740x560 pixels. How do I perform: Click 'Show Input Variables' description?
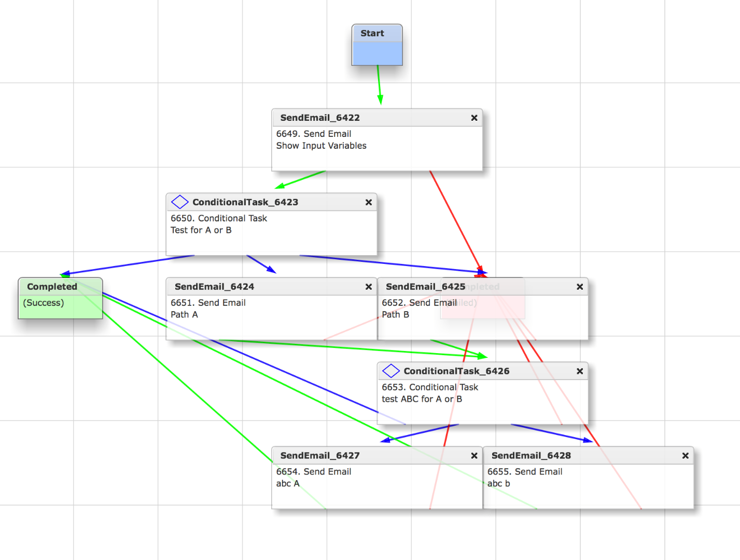[322, 146]
